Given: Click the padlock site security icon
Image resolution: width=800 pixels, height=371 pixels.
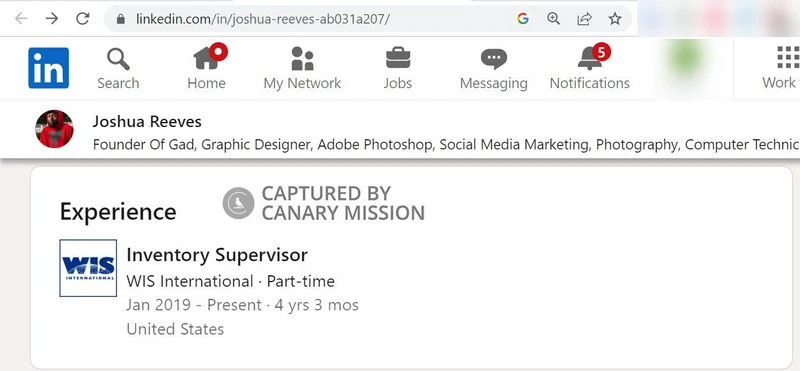Looking at the screenshot, I should [x=120, y=19].
